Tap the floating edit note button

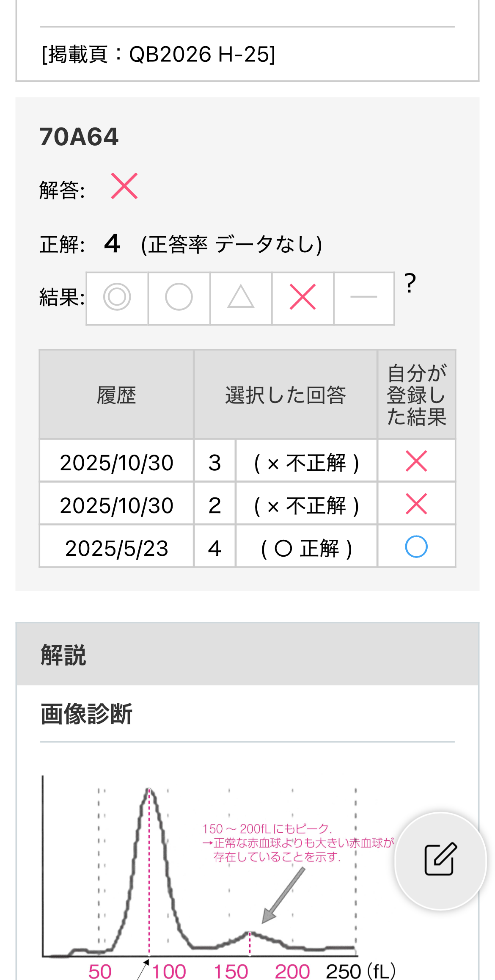[x=440, y=860]
